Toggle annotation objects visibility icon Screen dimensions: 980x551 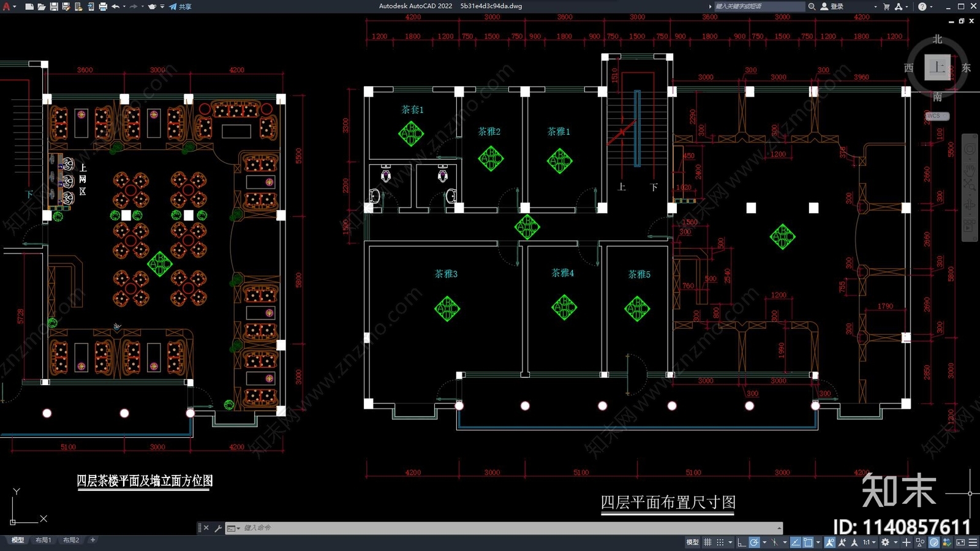point(830,542)
